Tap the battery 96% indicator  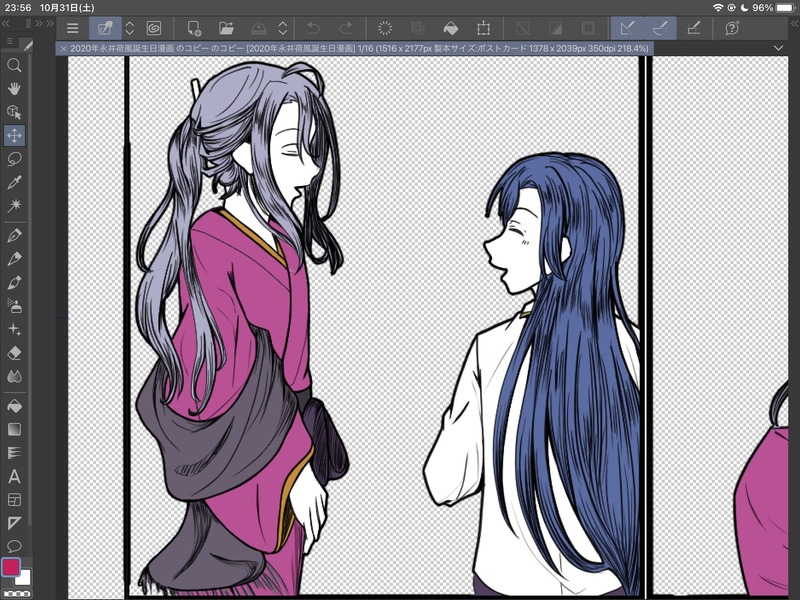coord(786,8)
